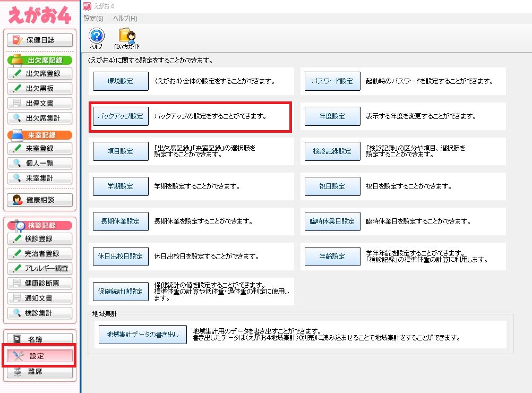
Task: Open the 設定(S) menu
Action: click(93, 19)
